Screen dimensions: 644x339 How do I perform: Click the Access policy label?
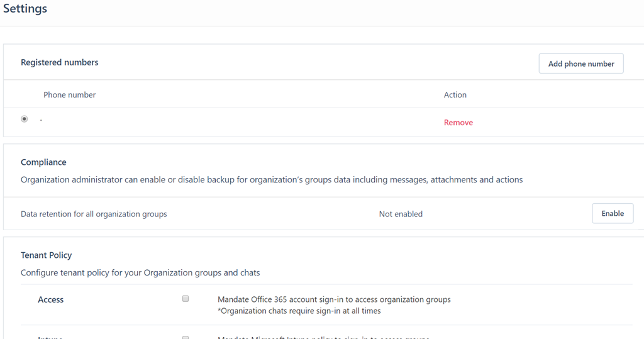coord(51,300)
